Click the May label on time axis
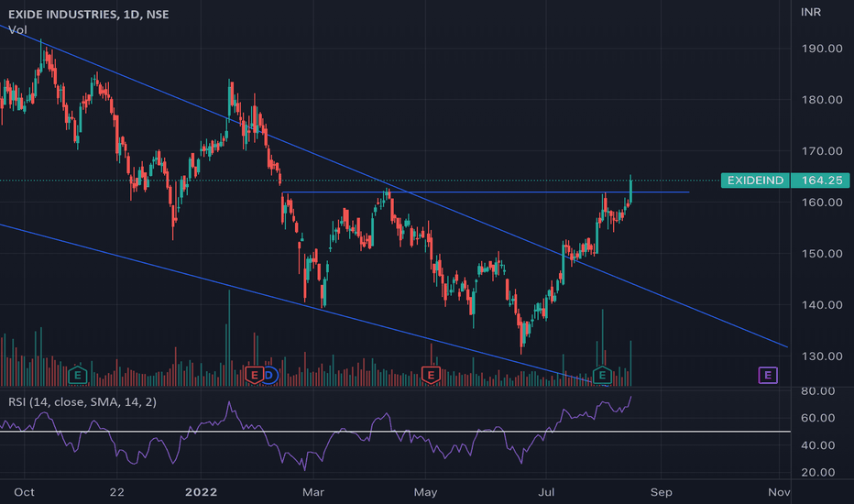The width and height of the screenshot is (854, 504). pos(425,492)
